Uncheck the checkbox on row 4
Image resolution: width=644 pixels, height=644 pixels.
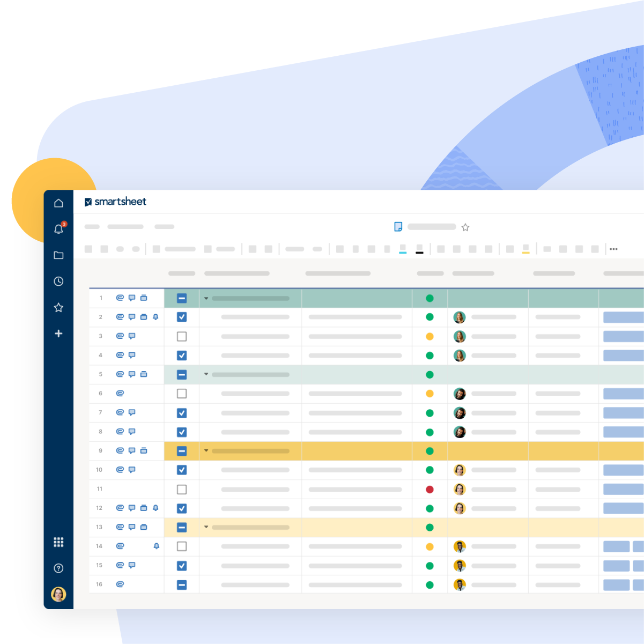point(182,356)
